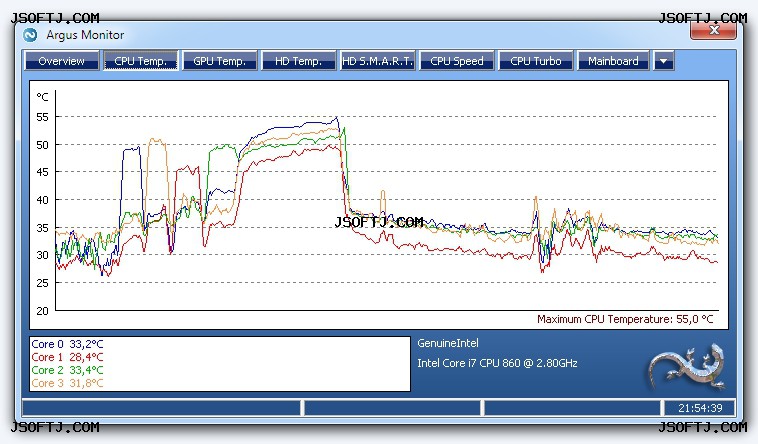This screenshot has width=758, height=444.
Task: Click the GenuineIntel label
Action: [448, 343]
